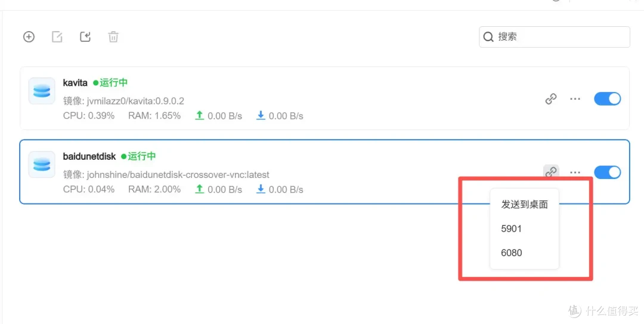Turn off the baidunetdisk container switch
The height and width of the screenshot is (324, 644).
608,172
